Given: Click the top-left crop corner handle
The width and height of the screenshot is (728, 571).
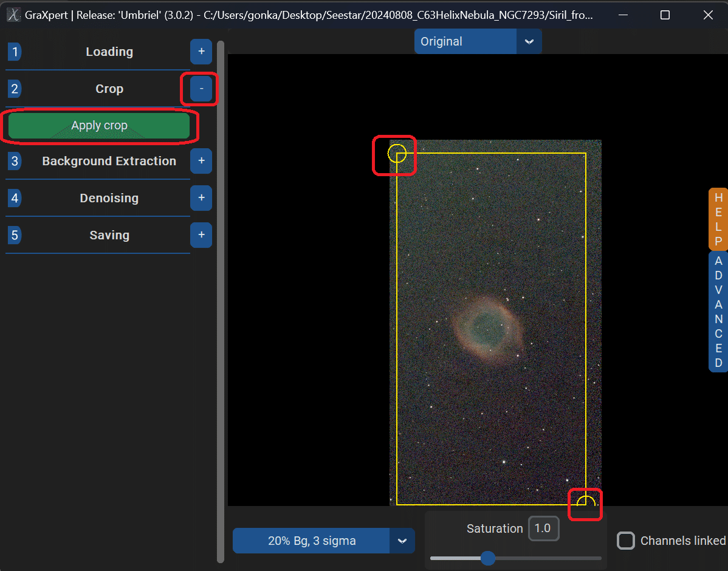Looking at the screenshot, I should click(x=397, y=153).
